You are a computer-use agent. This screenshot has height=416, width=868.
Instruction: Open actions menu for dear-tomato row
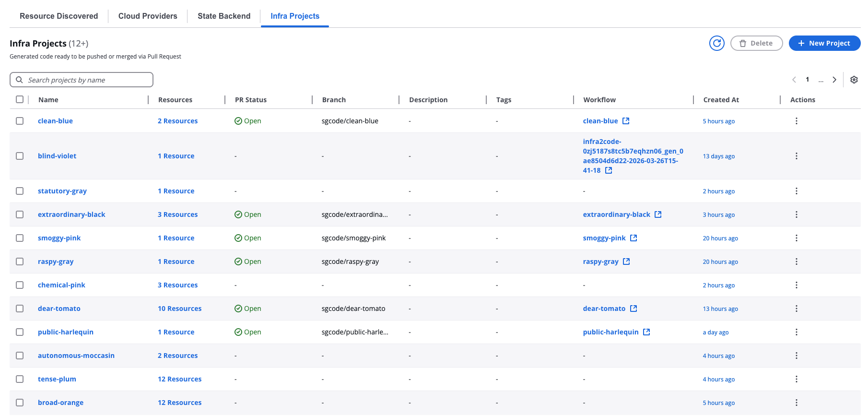tap(796, 309)
